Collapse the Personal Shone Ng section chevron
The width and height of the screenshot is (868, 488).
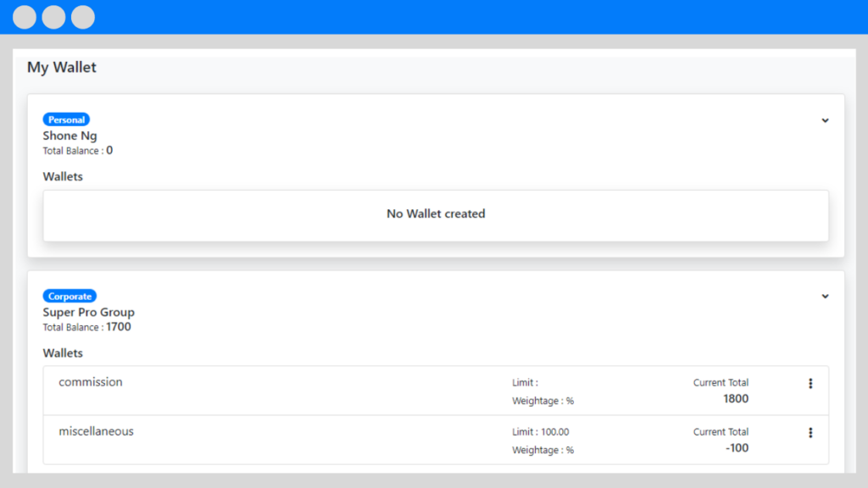click(x=825, y=120)
